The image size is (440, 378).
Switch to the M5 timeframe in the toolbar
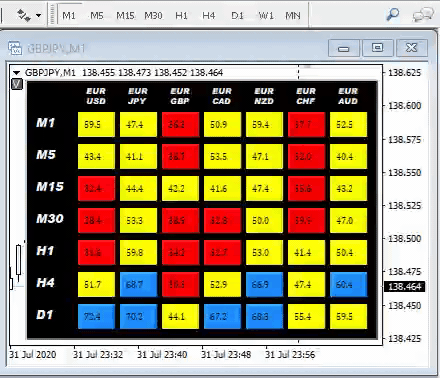tap(97, 15)
